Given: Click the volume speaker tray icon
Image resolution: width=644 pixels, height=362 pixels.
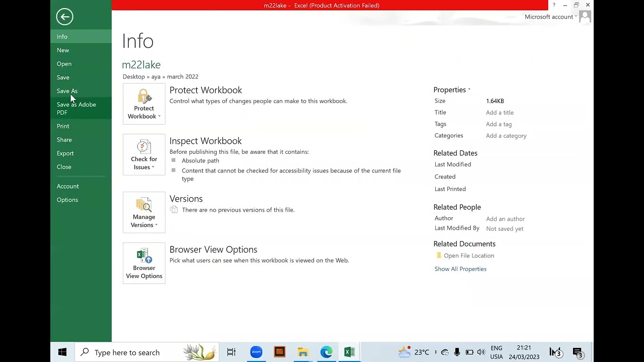Looking at the screenshot, I should tap(481, 352).
